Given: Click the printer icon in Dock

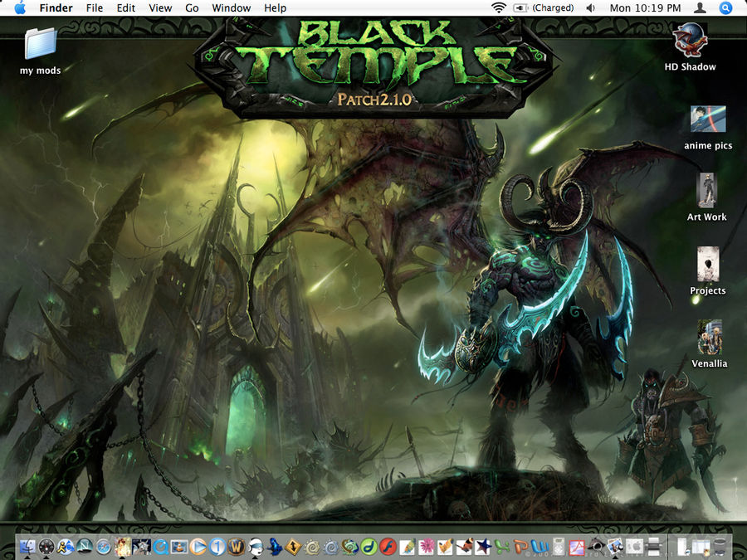Looking at the screenshot, I should (653, 548).
